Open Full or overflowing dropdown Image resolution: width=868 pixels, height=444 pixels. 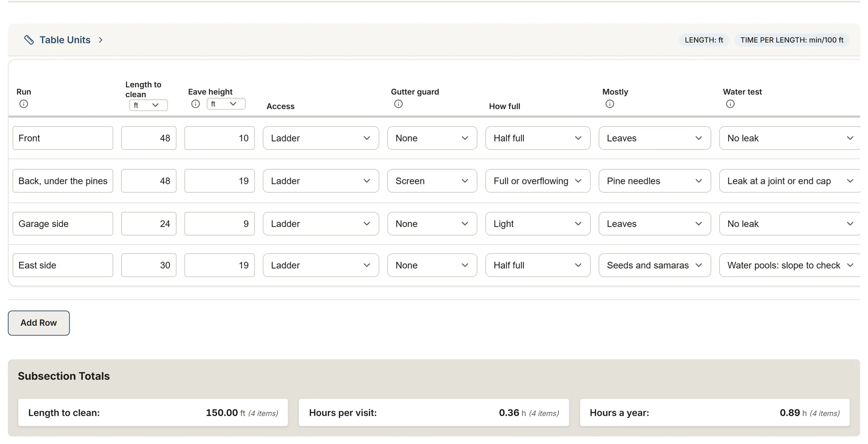click(x=538, y=181)
